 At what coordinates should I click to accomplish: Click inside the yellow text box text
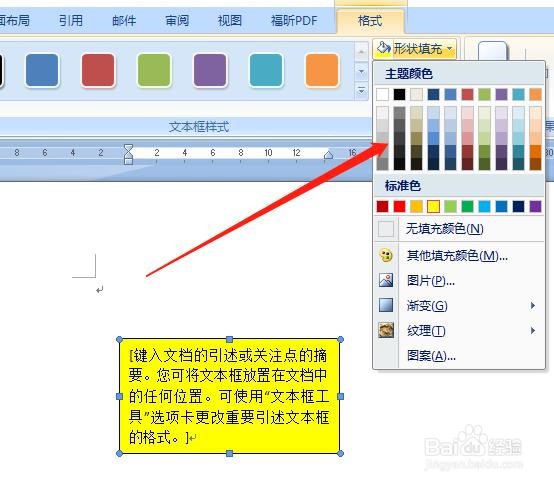click(x=230, y=396)
